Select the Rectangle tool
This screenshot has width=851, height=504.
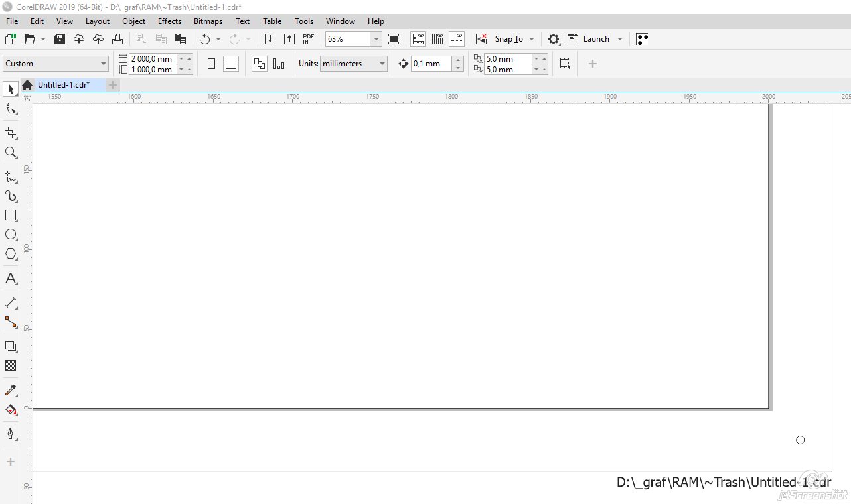pos(11,216)
